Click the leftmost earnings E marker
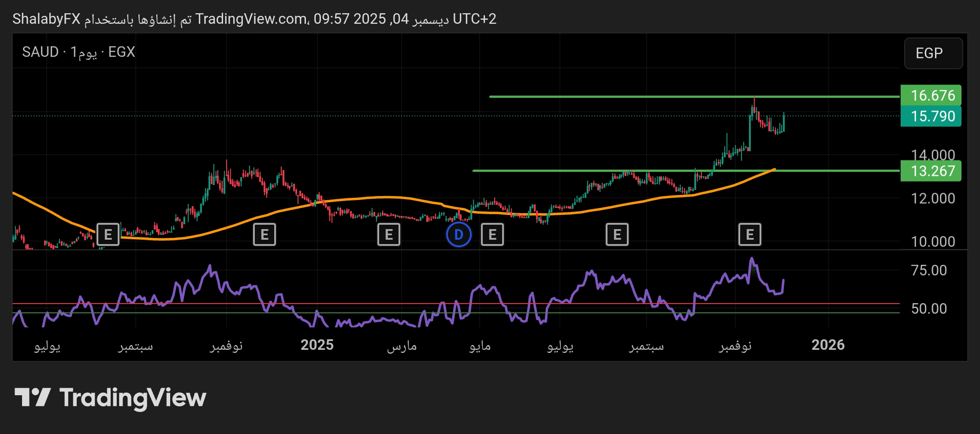This screenshot has height=434, width=980. click(108, 234)
